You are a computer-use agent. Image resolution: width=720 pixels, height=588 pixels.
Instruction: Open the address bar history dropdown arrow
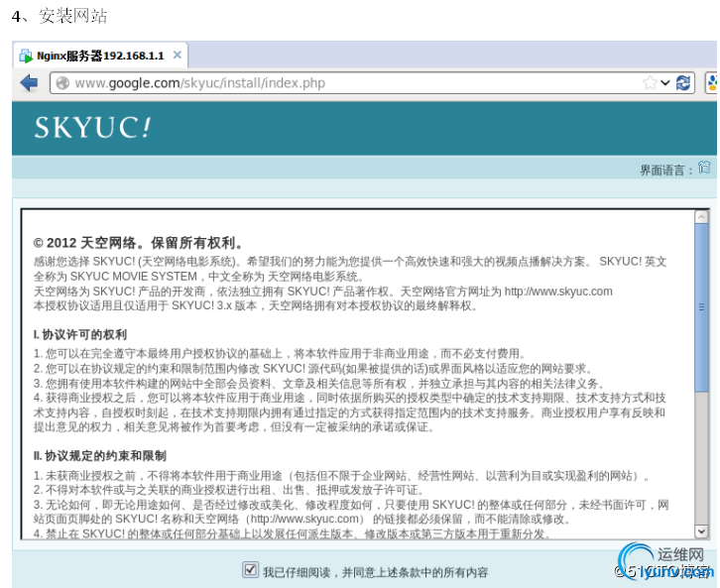[665, 83]
